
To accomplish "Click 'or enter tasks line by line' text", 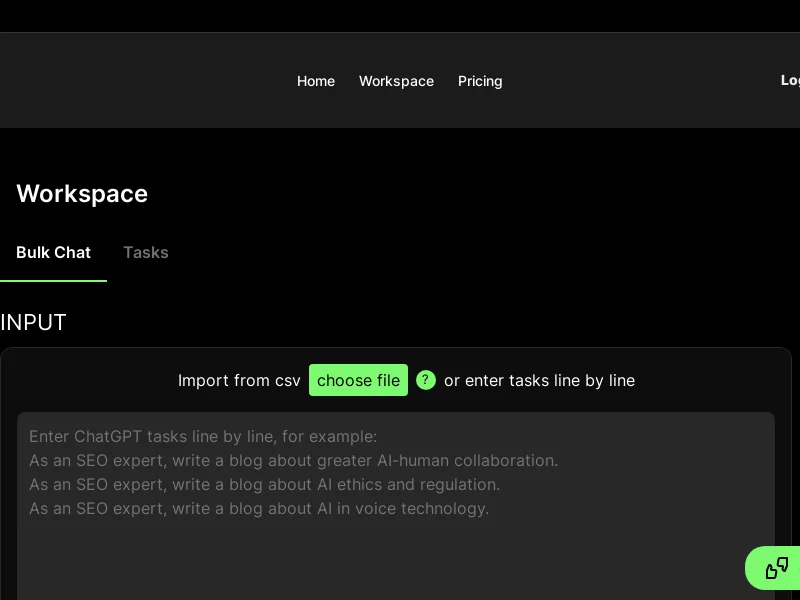I will tap(539, 381).
